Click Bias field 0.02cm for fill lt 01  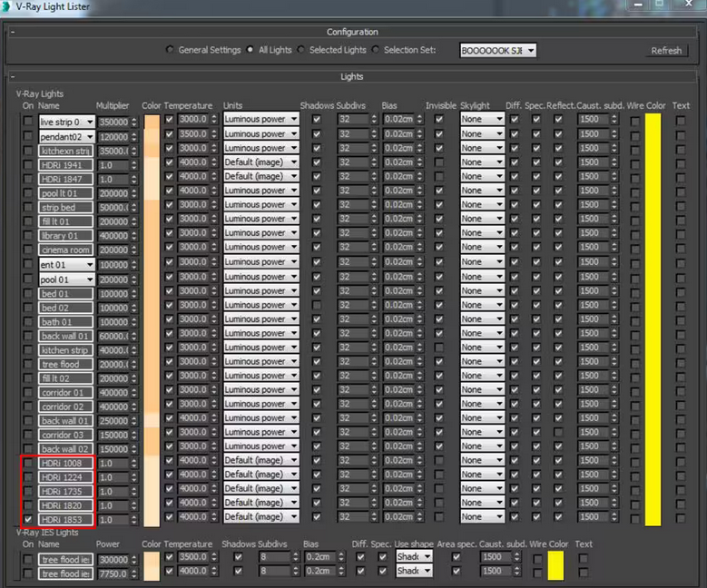tap(398, 219)
